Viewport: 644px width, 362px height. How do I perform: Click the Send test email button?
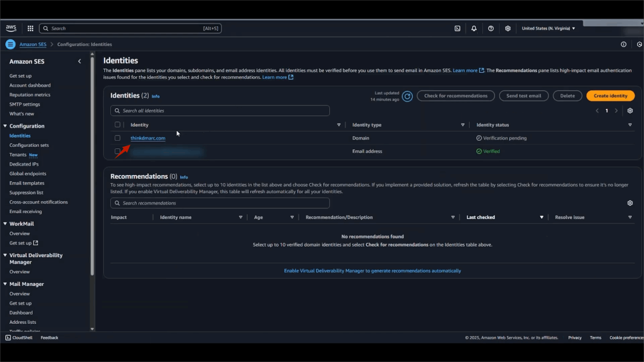[524, 96]
